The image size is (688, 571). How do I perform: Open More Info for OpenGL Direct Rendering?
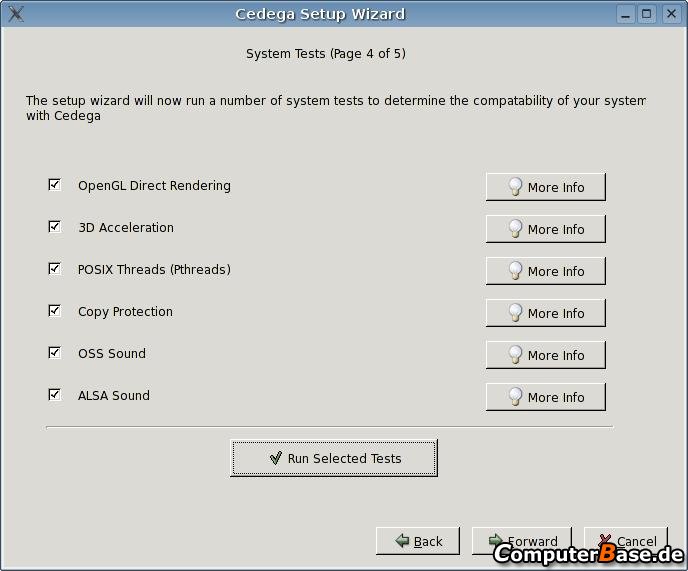point(545,187)
